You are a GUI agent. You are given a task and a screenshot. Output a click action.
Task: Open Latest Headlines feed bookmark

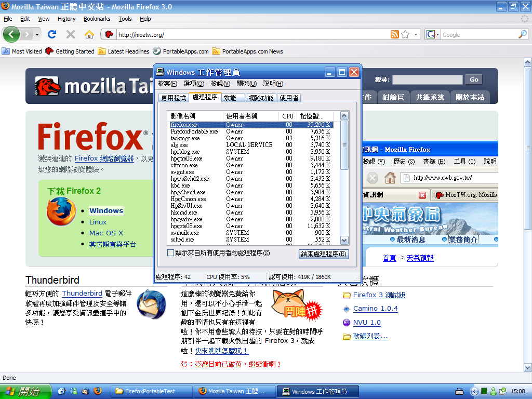124,51
